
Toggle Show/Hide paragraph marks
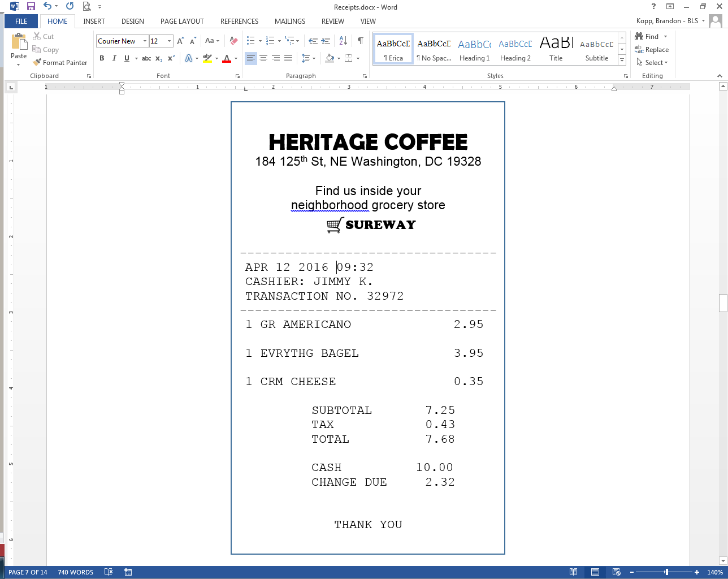coord(360,41)
